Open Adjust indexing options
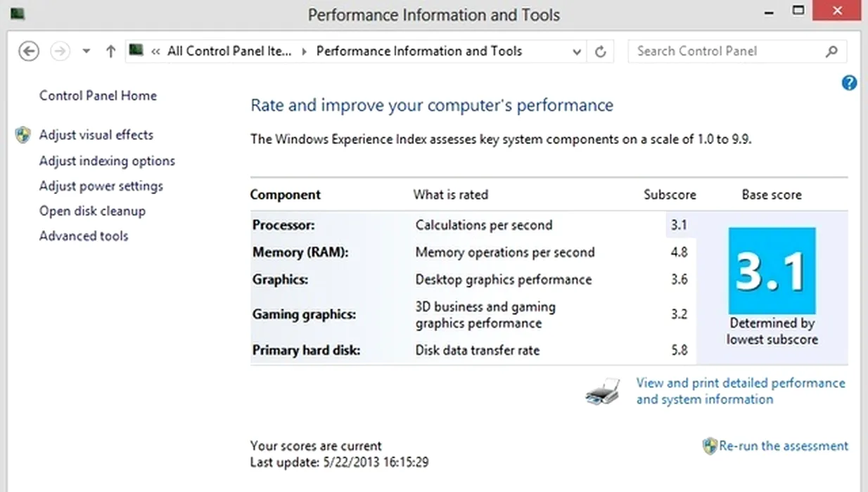 tap(107, 161)
